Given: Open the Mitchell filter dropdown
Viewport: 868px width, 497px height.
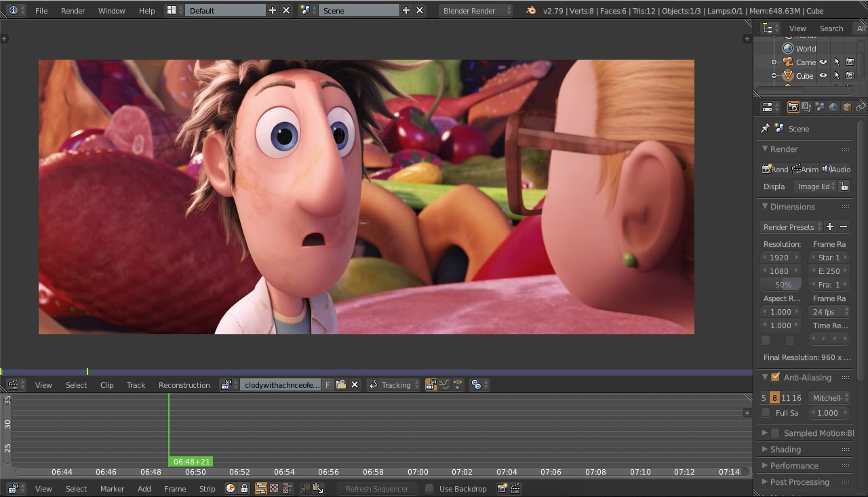Looking at the screenshot, I should coord(830,398).
